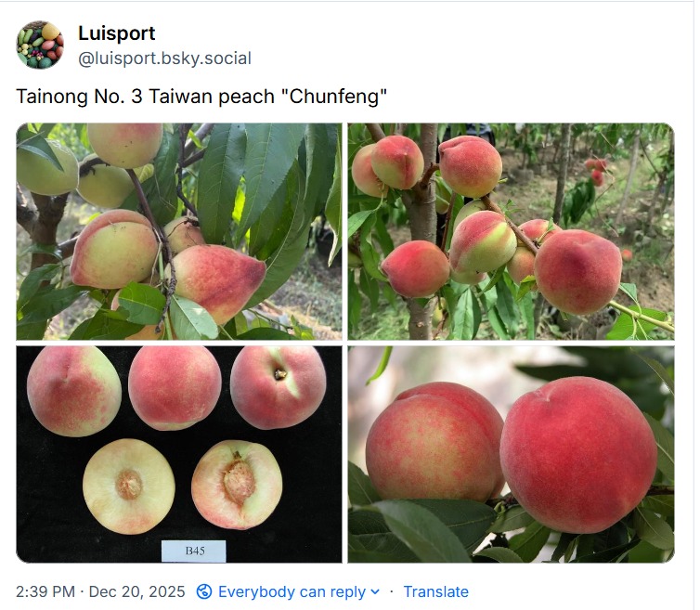
Task: Translate this post
Action: [x=435, y=591]
